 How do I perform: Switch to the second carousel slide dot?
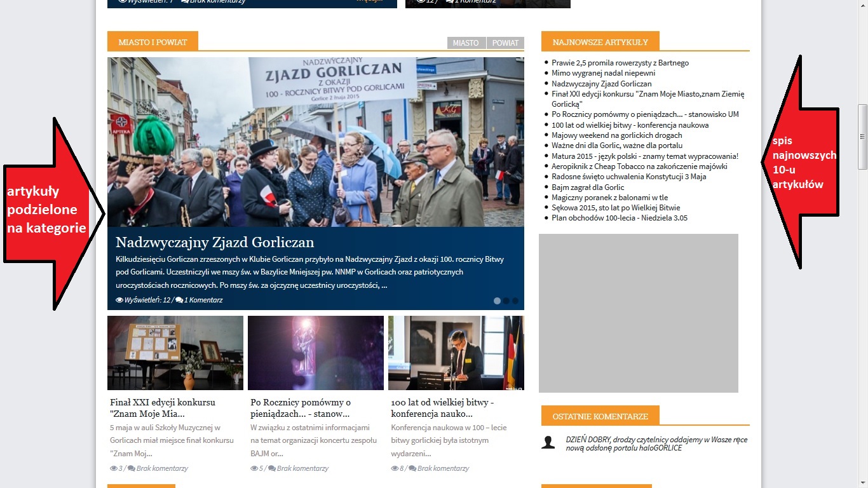[x=506, y=301]
